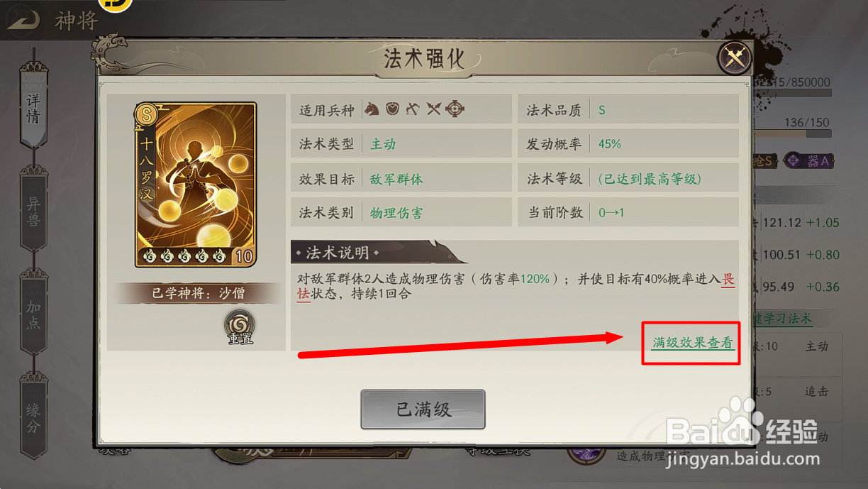This screenshot has width=868, height=489.
Task: Click the 满级效果查看 link
Action: pyautogui.click(x=692, y=343)
